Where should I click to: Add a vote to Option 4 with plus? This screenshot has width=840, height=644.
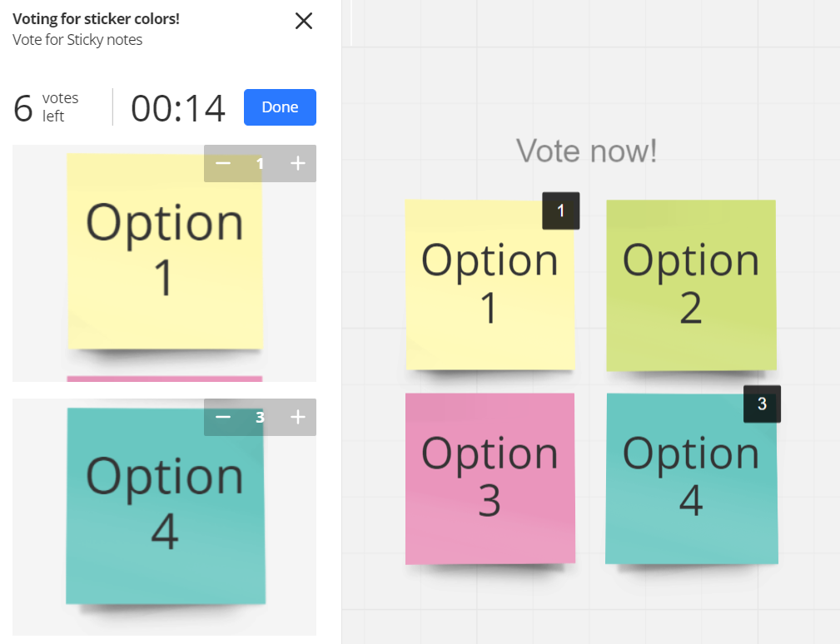point(298,417)
